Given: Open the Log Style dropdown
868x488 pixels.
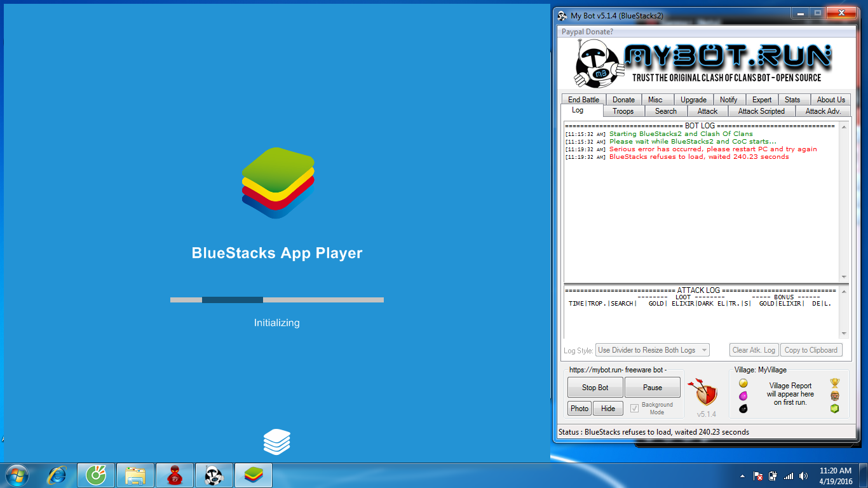Looking at the screenshot, I should 653,350.
